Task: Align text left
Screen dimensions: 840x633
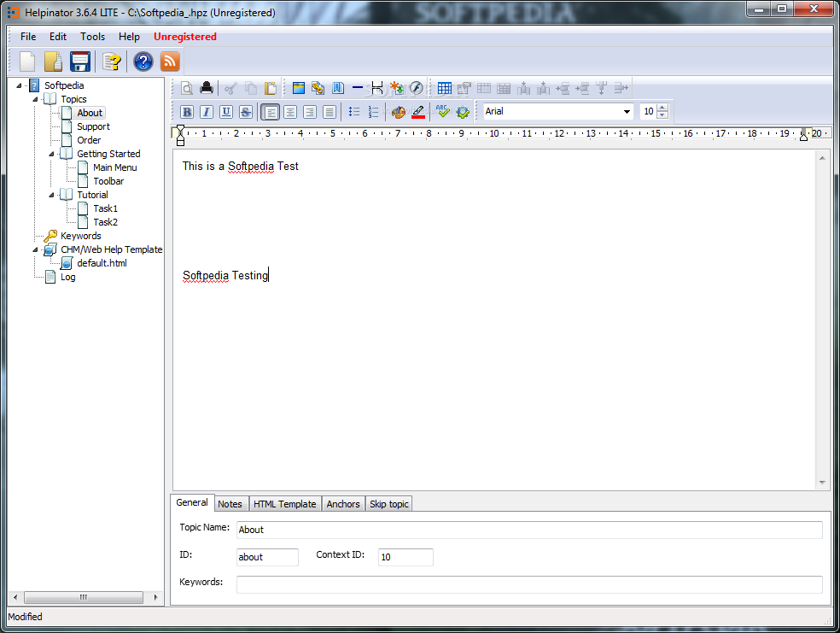Action: (271, 112)
